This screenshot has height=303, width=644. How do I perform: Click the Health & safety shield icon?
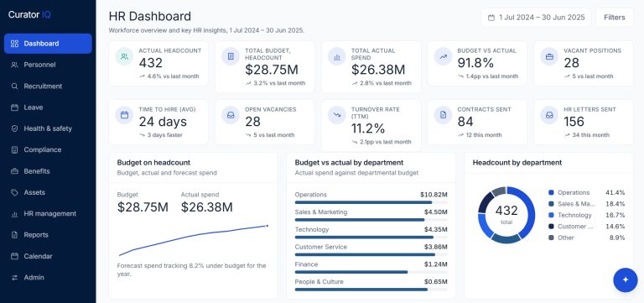[15, 128]
